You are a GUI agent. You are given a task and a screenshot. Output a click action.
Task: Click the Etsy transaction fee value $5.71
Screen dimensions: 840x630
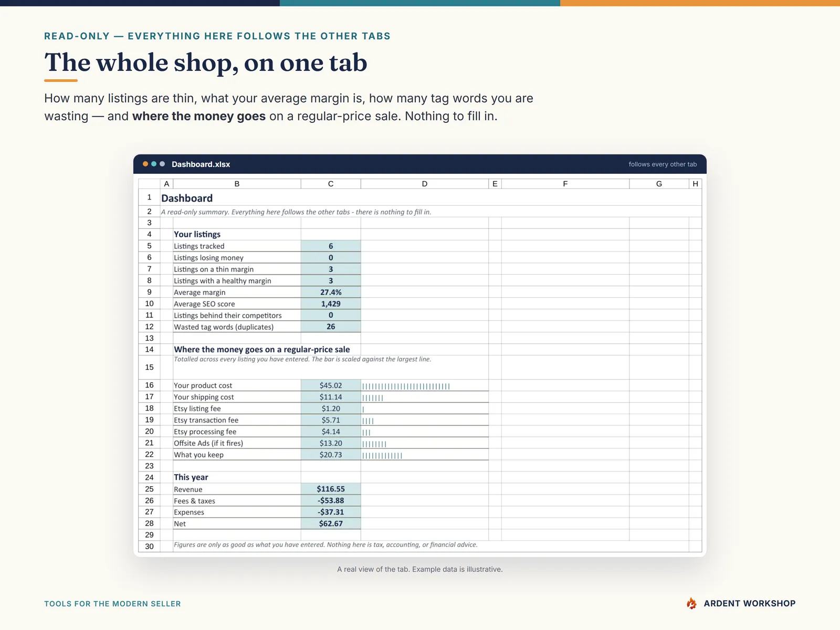click(331, 420)
